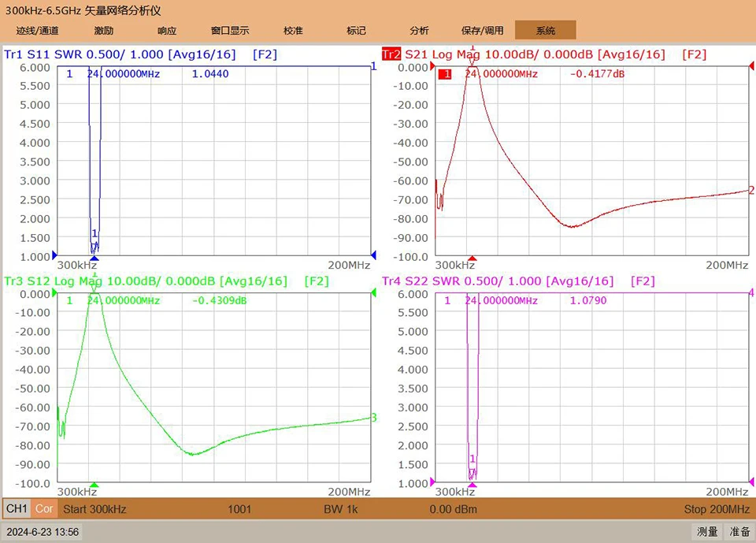Viewport: 756px width, 543px height.
Task: Click Tr1 200MHz stop frequency label
Action: point(349,265)
